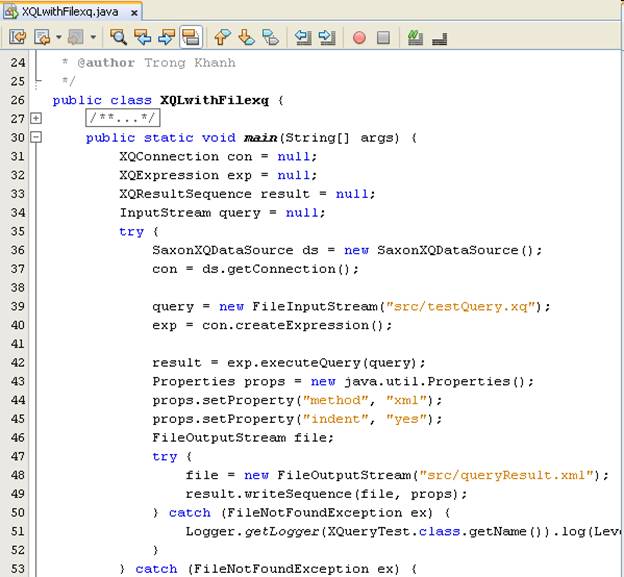Close the XQLwithFilexq.java tab

pos(135,13)
